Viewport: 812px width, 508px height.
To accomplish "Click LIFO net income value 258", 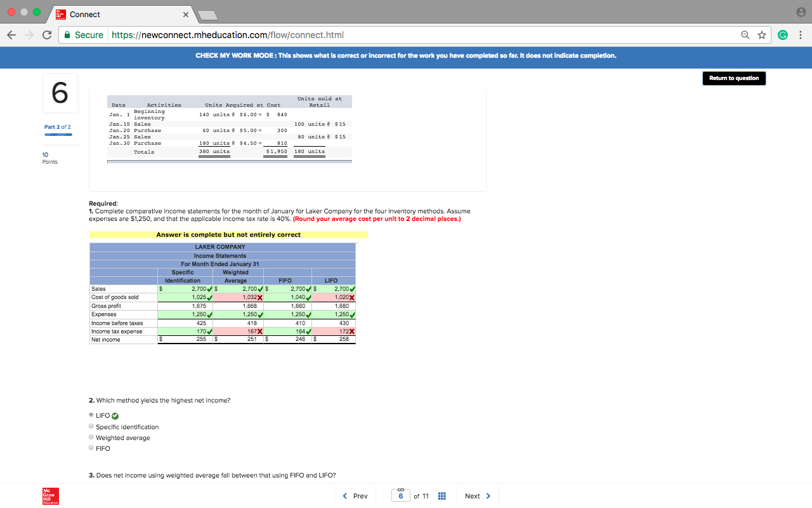I will point(334,340).
